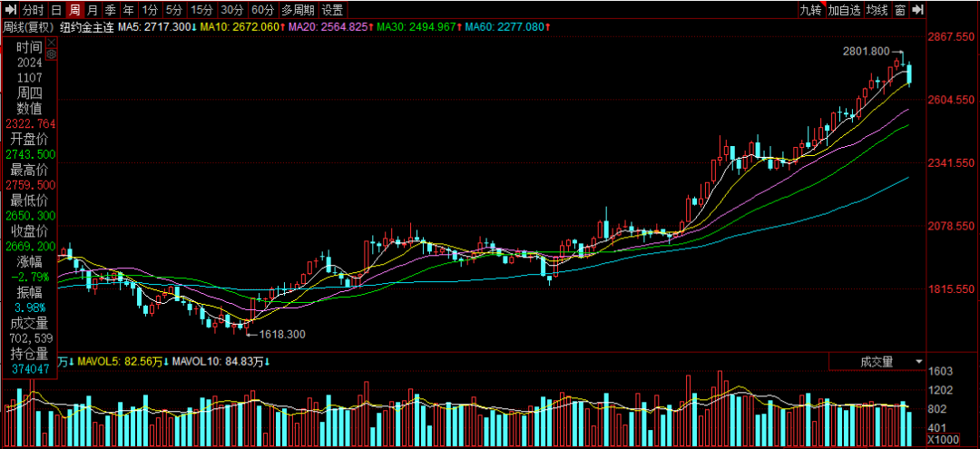Open the 成交量 indicator dropdown

[877, 361]
